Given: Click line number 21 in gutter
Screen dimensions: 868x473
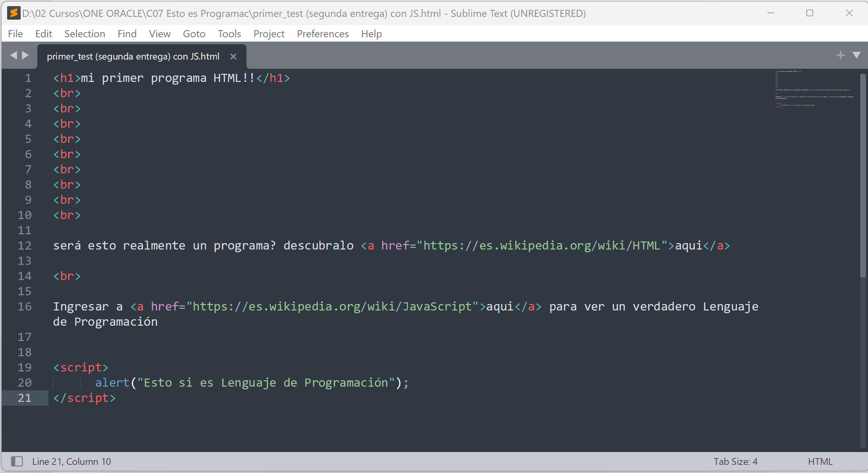Looking at the screenshot, I should 25,398.
